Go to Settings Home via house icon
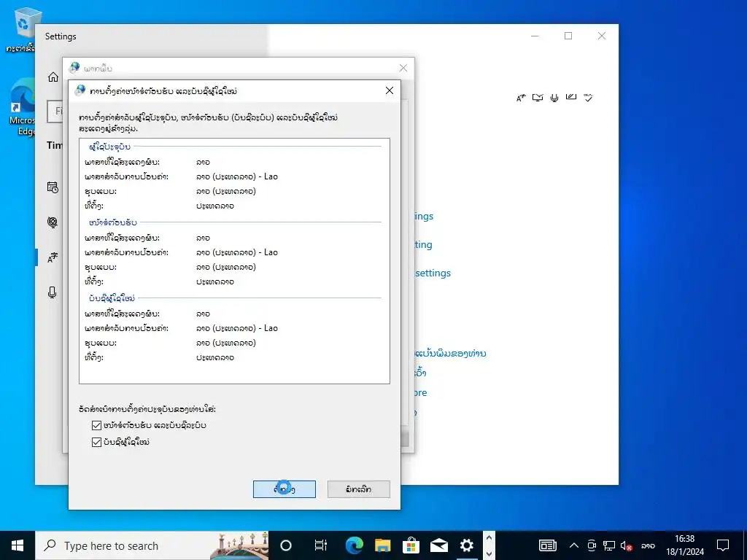This screenshot has height=560, width=747. click(x=53, y=77)
